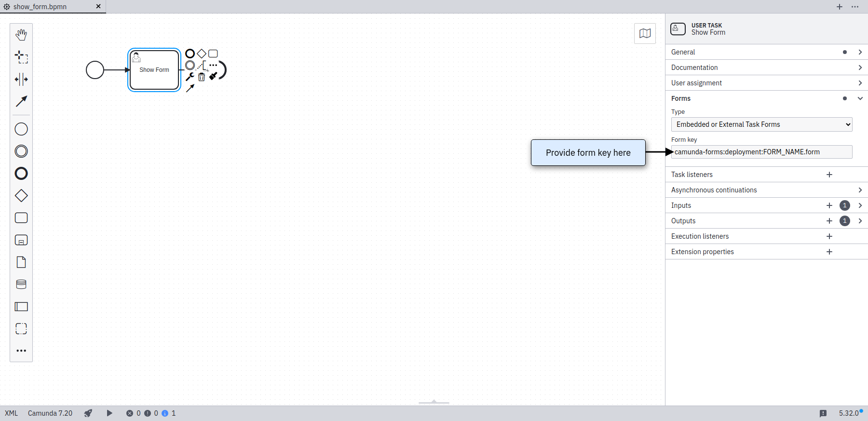Activate the create/remove space tool
The image size is (868, 421).
pos(21,79)
